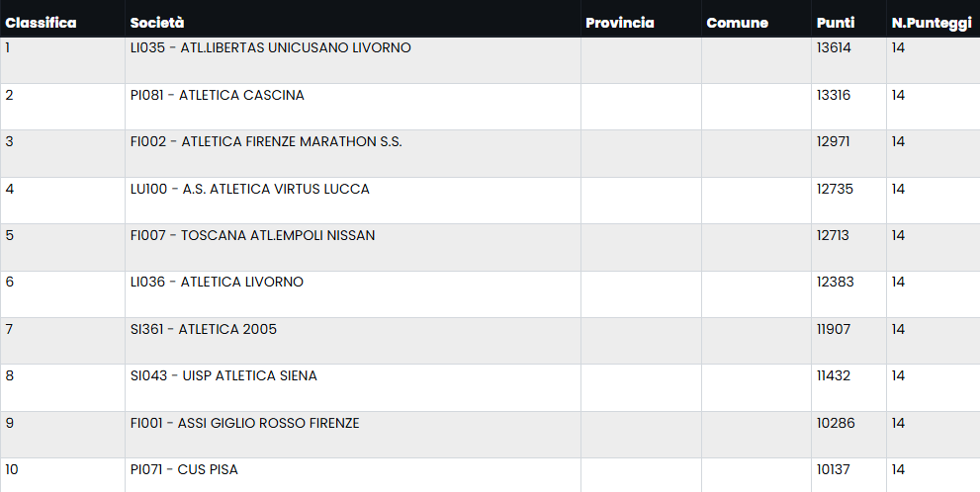980x492 pixels.
Task: Sort table by Punti header
Action: (836, 23)
